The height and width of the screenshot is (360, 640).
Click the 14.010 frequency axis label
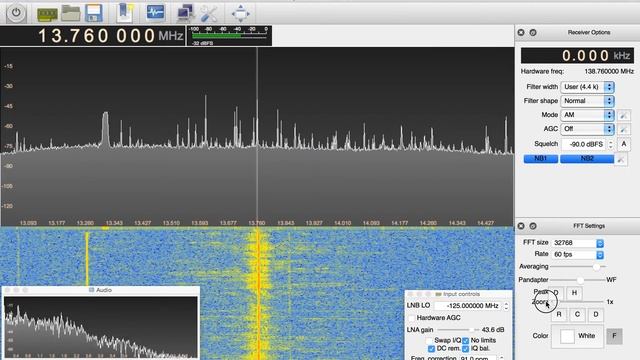tap(342, 223)
